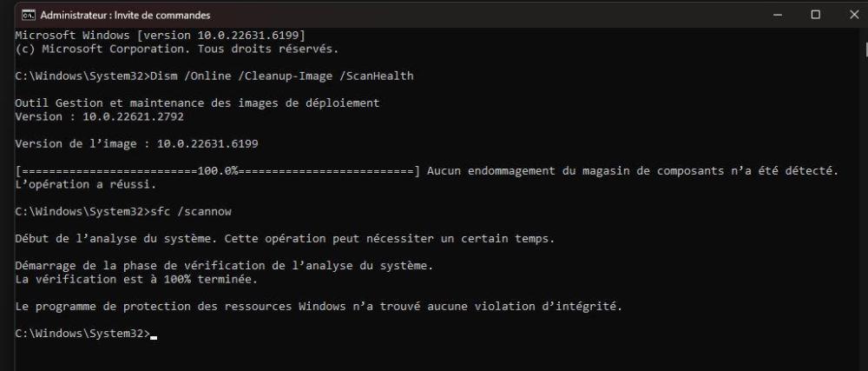Screen dimensions: 868x371
Task: Click the 100.0% DISM progress bar
Action: pyautogui.click(x=219, y=170)
